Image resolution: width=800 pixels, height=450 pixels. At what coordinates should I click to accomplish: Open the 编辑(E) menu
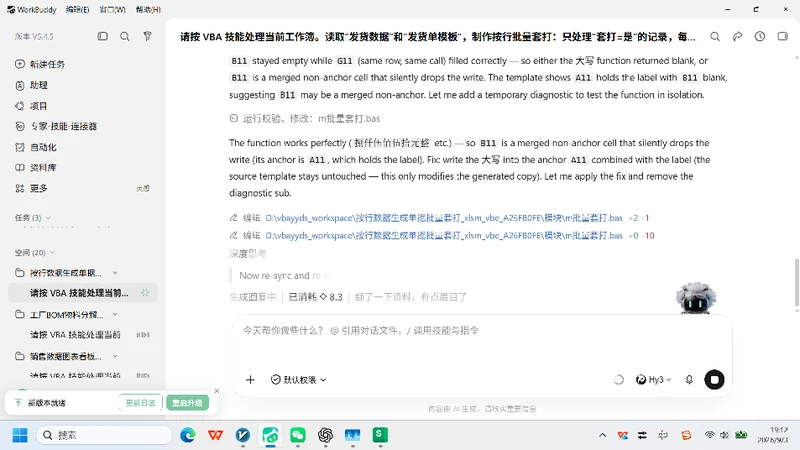(78, 10)
